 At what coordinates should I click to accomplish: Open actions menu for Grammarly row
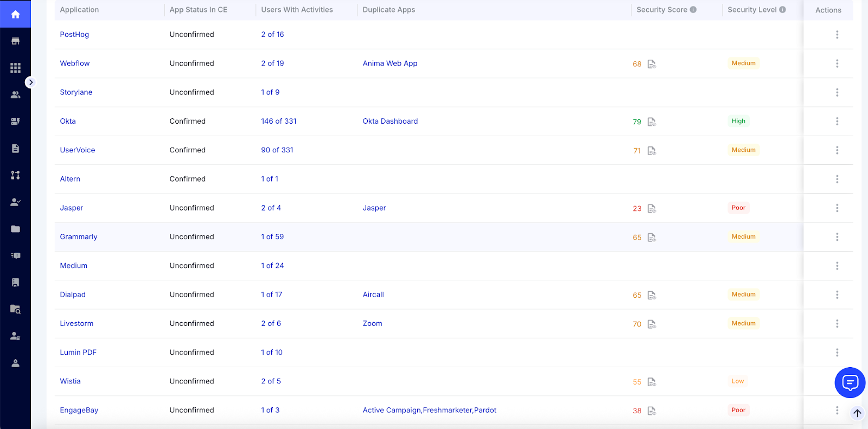(837, 237)
